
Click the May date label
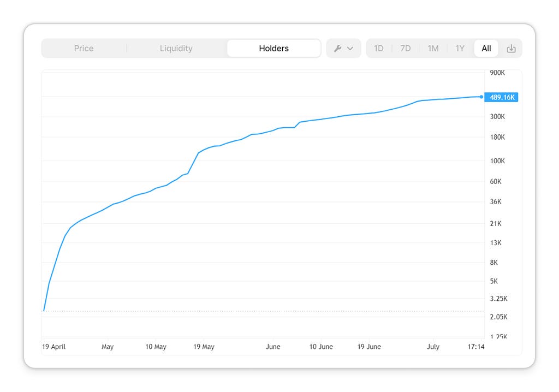(x=108, y=347)
